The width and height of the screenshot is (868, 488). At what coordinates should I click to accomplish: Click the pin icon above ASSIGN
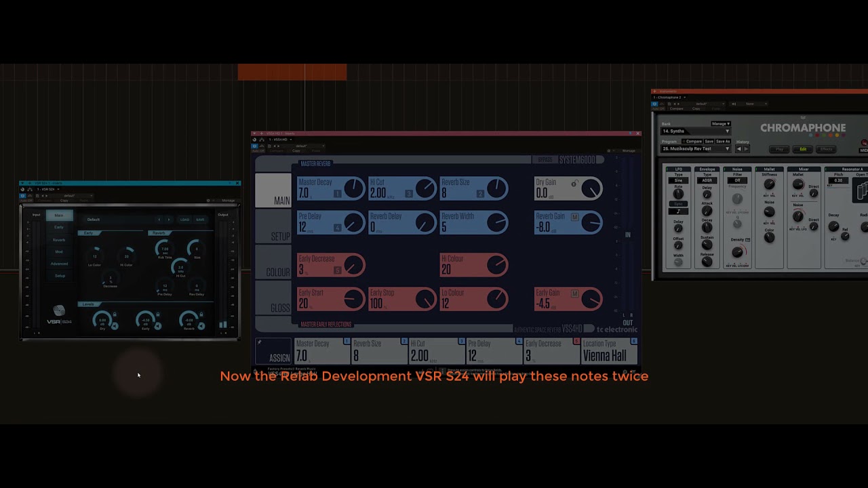click(x=259, y=342)
